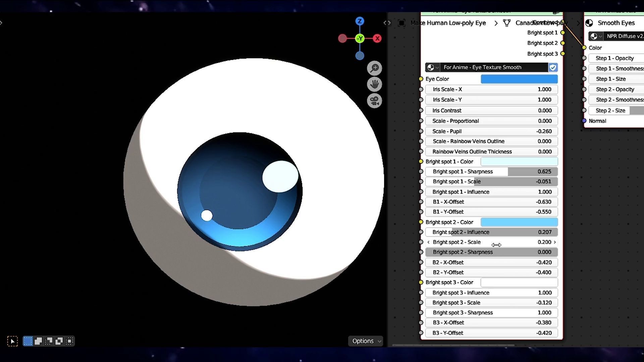The height and width of the screenshot is (362, 644).
Task: Click the B3 - X-Offset field
Action: click(x=492, y=323)
